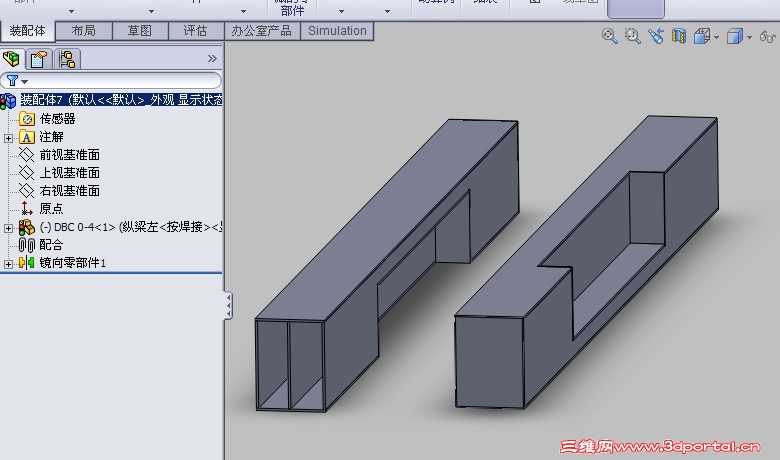Click the Hide/Show Items glasses icon
The width and height of the screenshot is (780, 460).
[768, 36]
